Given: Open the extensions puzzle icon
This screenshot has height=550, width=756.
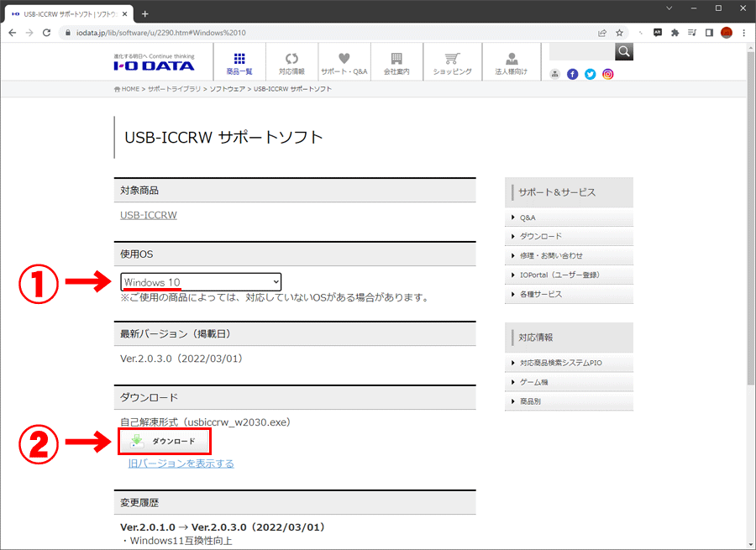Looking at the screenshot, I should click(675, 33).
